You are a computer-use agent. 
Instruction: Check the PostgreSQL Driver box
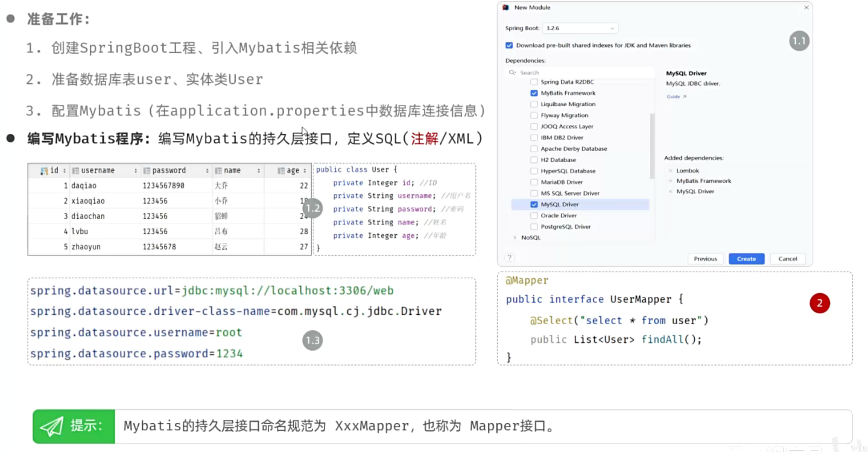[534, 227]
